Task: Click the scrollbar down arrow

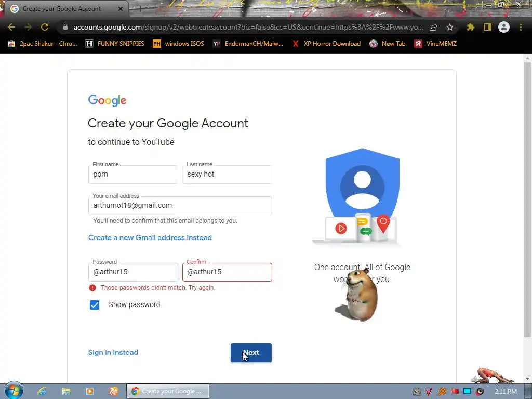Action: coord(527,378)
